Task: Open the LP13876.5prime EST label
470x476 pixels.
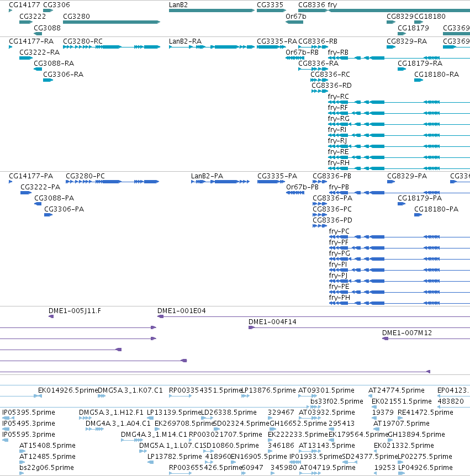Action: click(x=268, y=390)
